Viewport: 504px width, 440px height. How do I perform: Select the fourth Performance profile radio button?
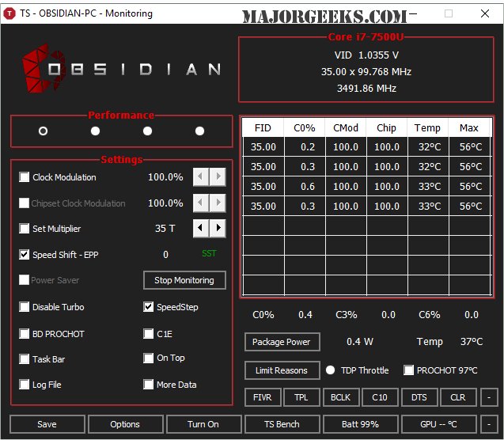pos(199,131)
